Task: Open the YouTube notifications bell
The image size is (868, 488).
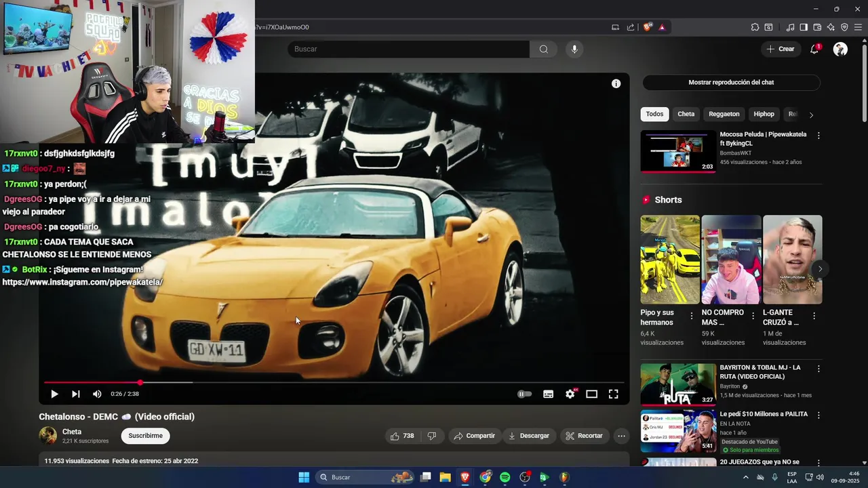Action: [x=814, y=49]
